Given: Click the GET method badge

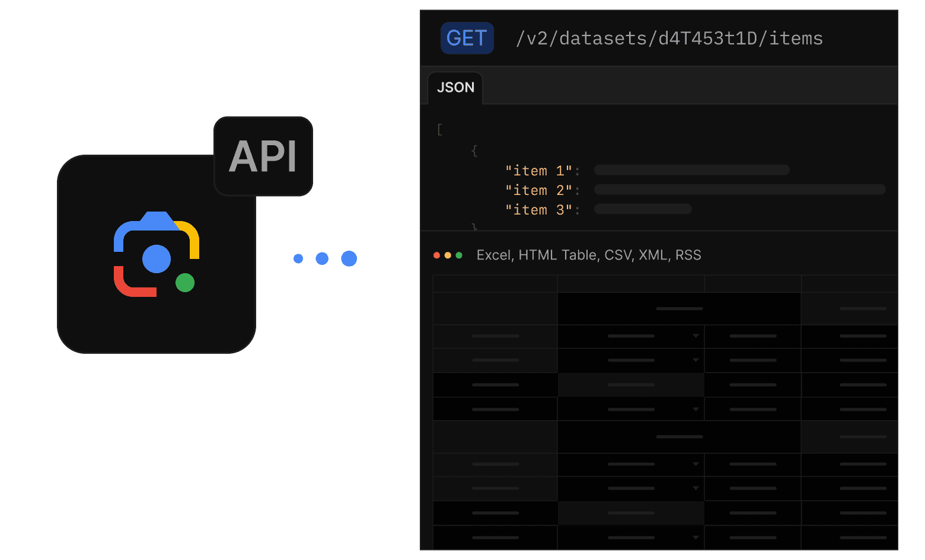Looking at the screenshot, I should point(467,38).
